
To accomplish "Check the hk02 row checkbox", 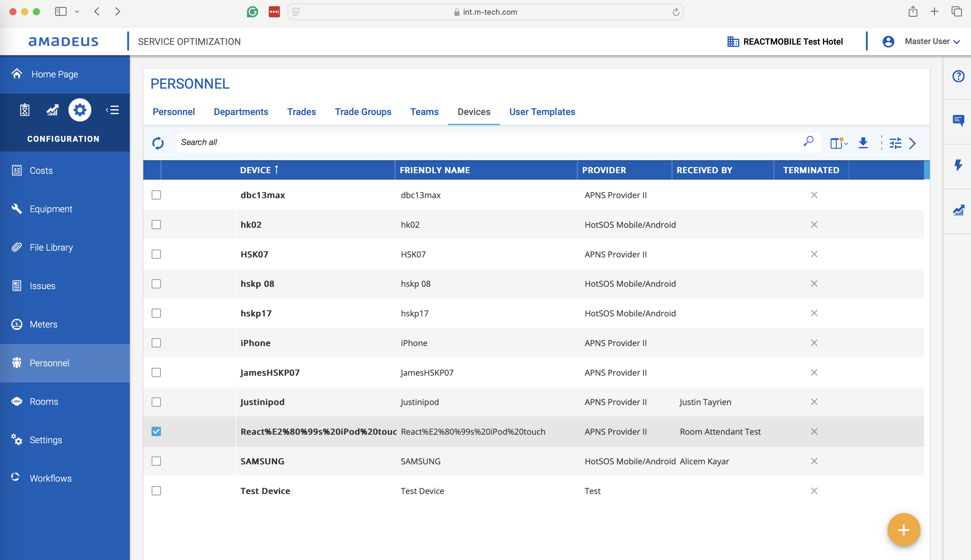I will 156,225.
